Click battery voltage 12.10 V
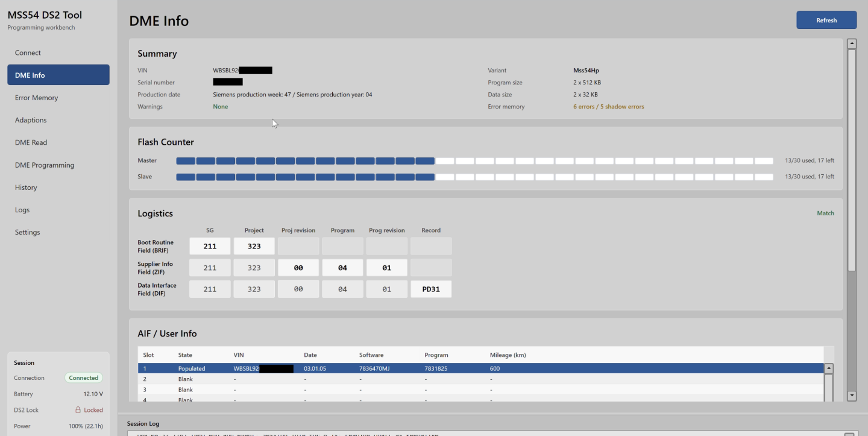This screenshot has height=436, width=868. coord(93,394)
